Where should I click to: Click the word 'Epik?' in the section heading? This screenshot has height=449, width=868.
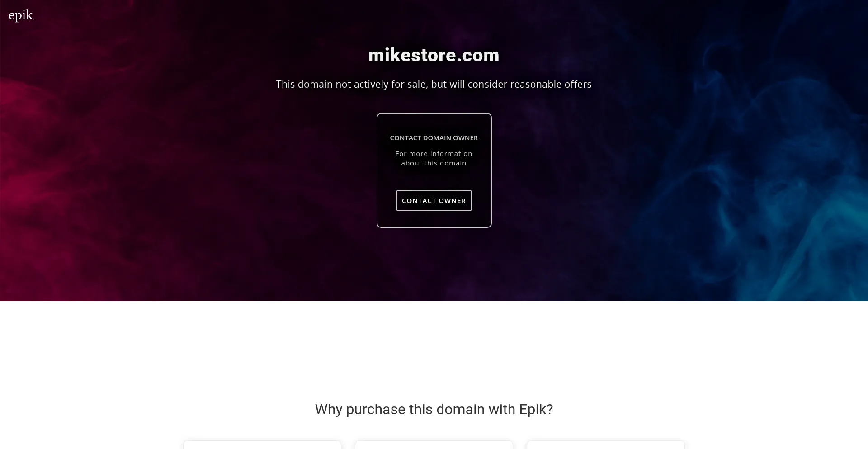(x=536, y=409)
